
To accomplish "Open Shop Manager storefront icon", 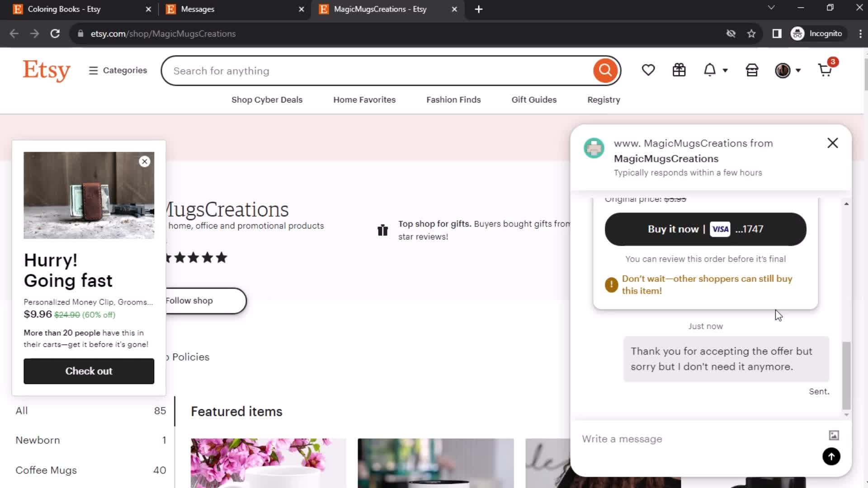I will tap(752, 70).
